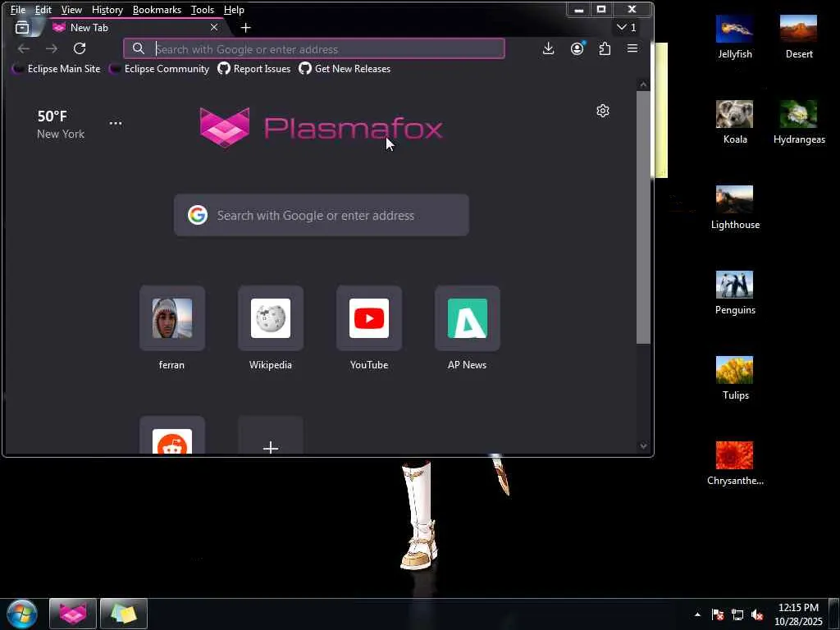Screen dimensions: 840x630
Task: Focus the page center search field
Action: point(322,216)
